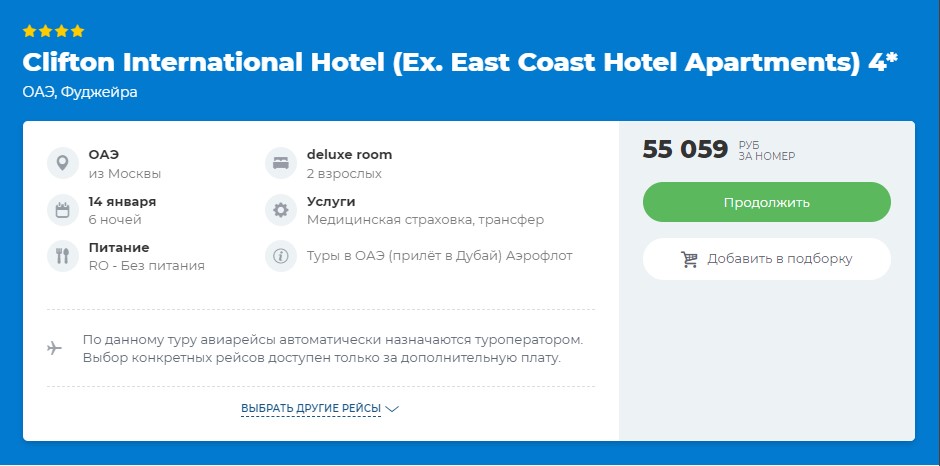Expand the chevron next to ВЫБРАТЬ ДРУГИЕ РЕЙСЫ

coord(392,409)
